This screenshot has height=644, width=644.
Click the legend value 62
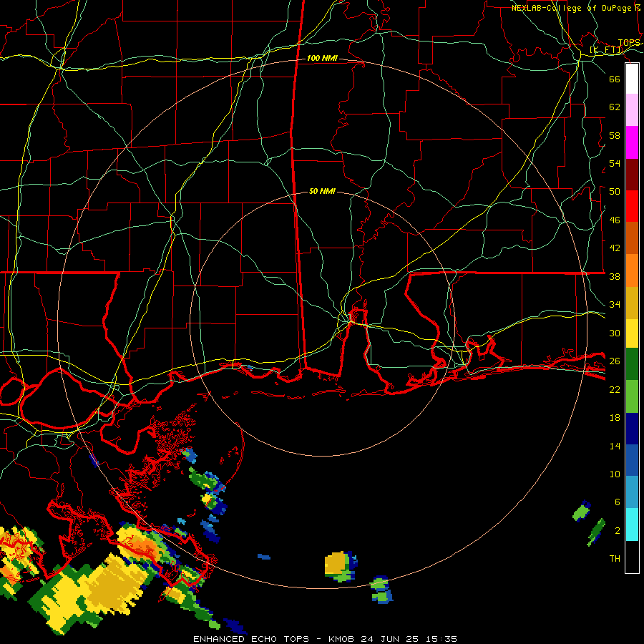click(x=615, y=107)
